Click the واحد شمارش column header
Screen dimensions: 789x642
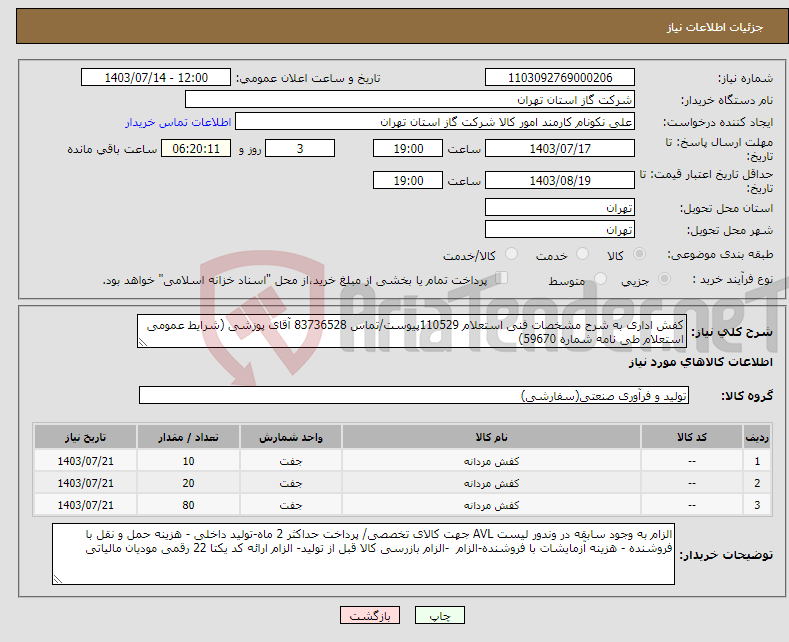pyautogui.click(x=291, y=437)
